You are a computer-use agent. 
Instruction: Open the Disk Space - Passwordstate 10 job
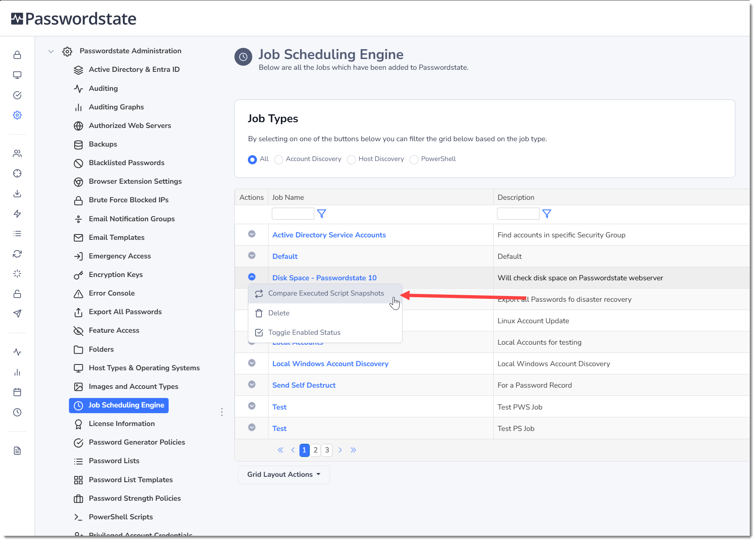point(325,278)
